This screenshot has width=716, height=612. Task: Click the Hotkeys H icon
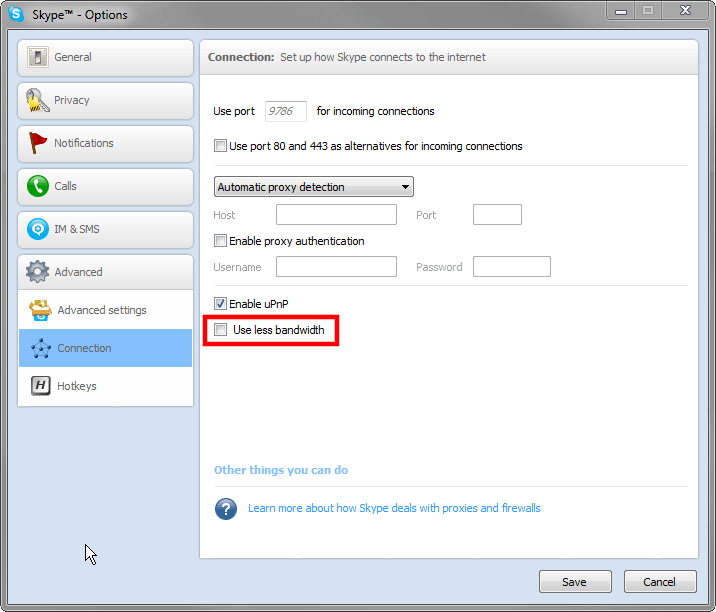pyautogui.click(x=41, y=386)
